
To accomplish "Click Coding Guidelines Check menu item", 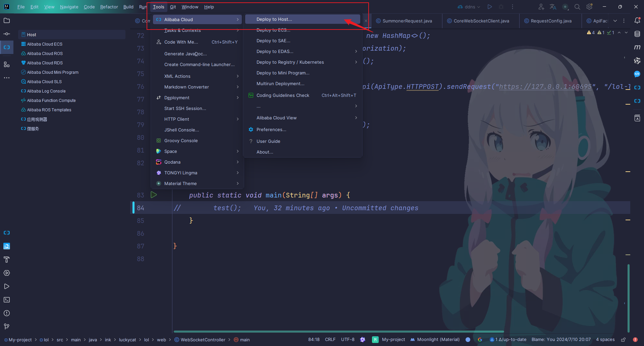I will click(x=303, y=95).
